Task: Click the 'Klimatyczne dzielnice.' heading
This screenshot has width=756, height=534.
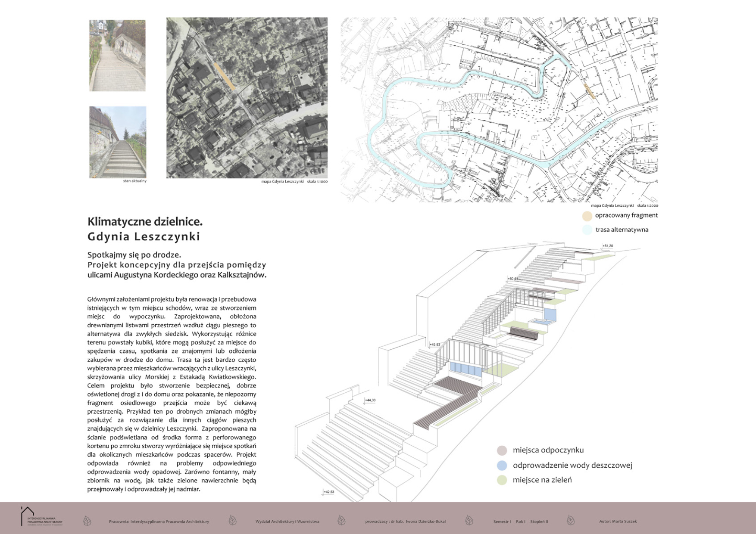Action: (145, 222)
